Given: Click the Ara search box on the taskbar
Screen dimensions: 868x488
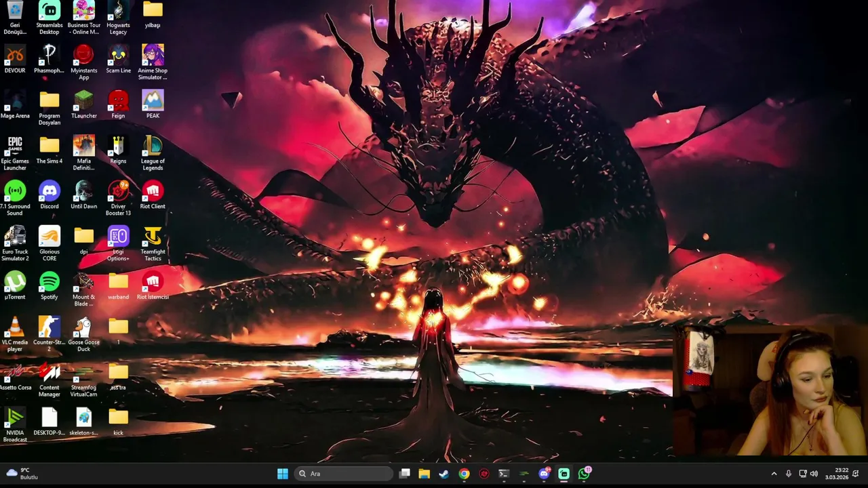Looking at the screenshot, I should tap(344, 474).
